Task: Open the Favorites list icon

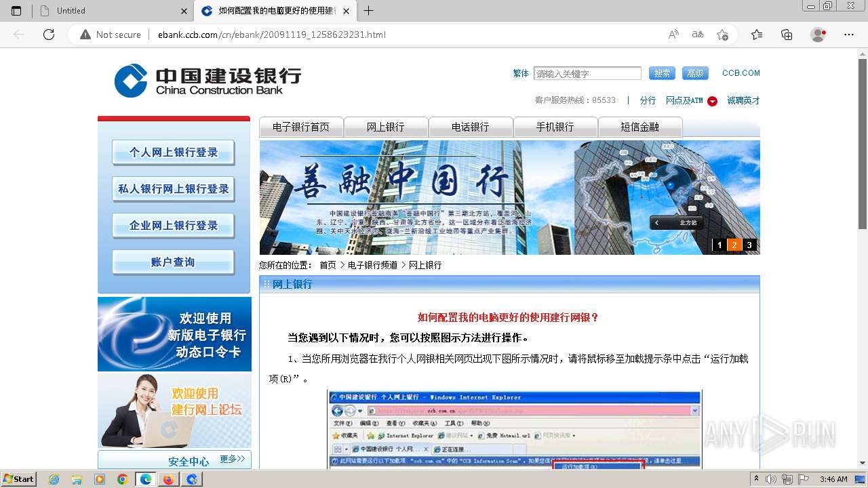Action: tap(757, 35)
